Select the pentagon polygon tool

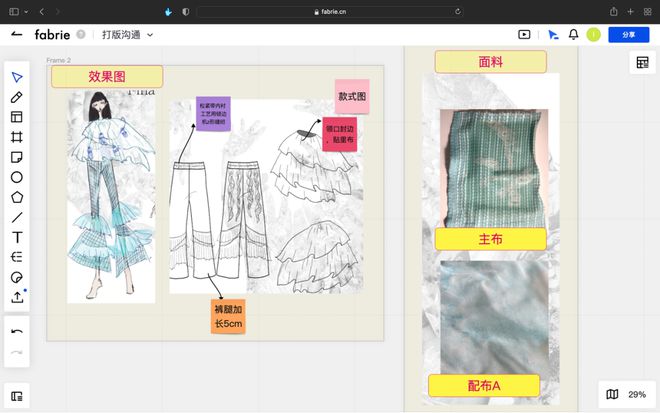[17, 197]
